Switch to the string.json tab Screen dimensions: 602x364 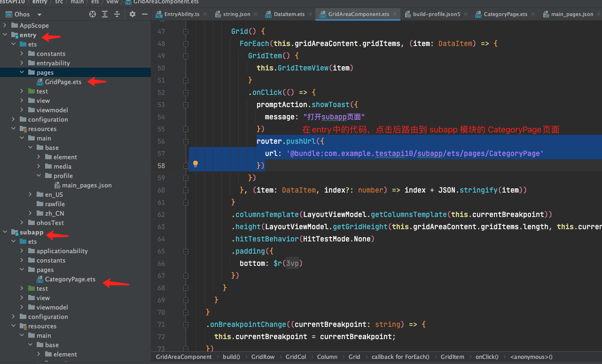coord(237,14)
